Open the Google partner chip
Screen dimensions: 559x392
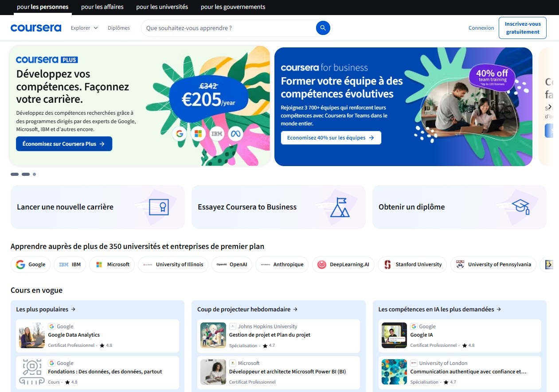click(x=31, y=264)
